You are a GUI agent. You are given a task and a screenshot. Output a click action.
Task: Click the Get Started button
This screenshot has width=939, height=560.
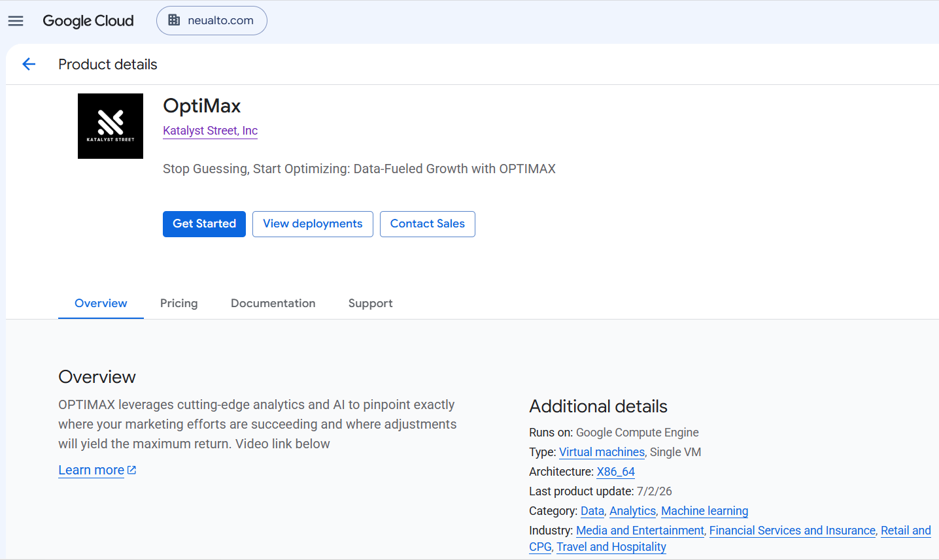[x=204, y=224]
